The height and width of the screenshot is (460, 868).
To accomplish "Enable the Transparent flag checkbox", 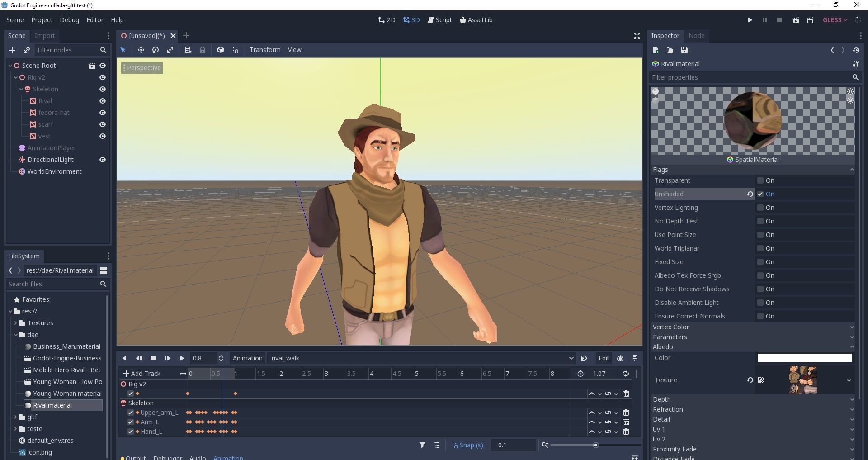I will pos(760,180).
